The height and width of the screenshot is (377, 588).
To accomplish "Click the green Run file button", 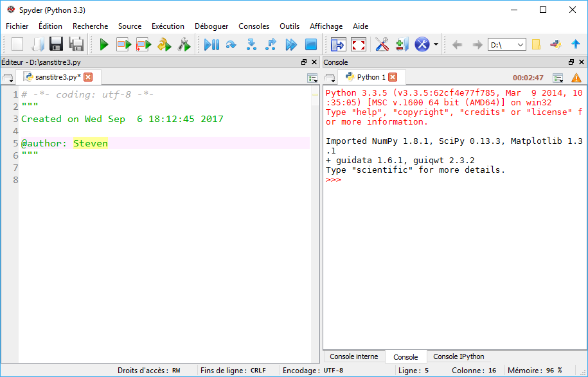I will (x=103, y=44).
